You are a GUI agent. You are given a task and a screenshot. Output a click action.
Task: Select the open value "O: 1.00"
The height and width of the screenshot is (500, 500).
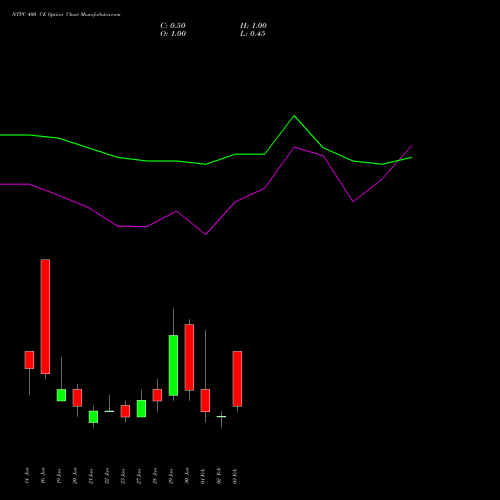click(173, 34)
